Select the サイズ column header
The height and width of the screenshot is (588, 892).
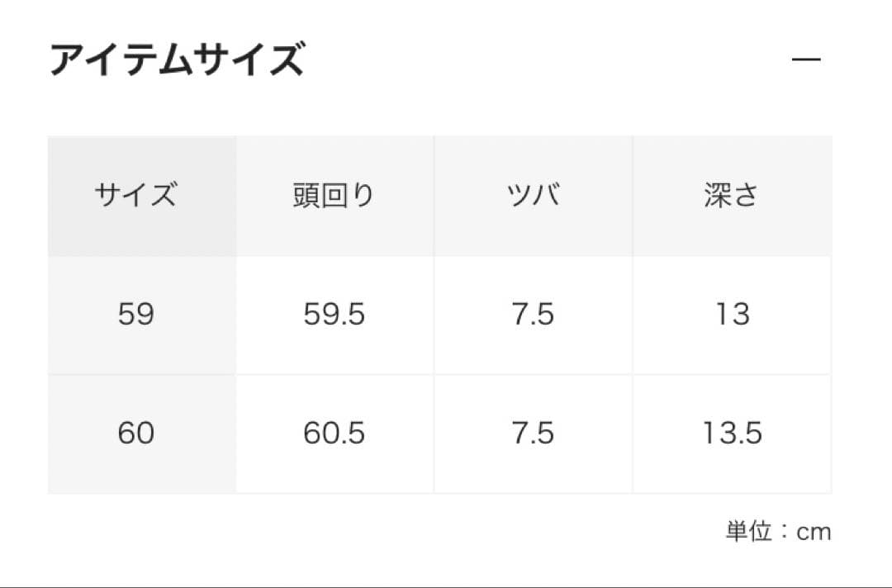[135, 197]
